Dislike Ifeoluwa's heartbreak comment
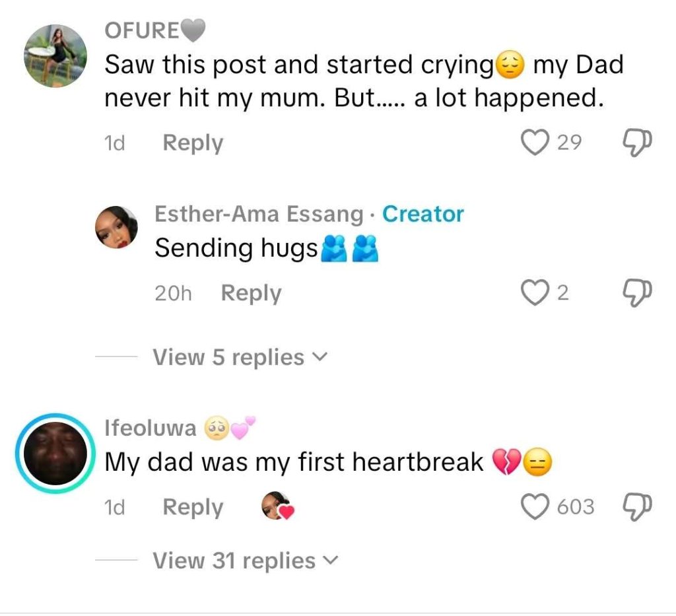This screenshot has height=616, width=676. [637, 507]
